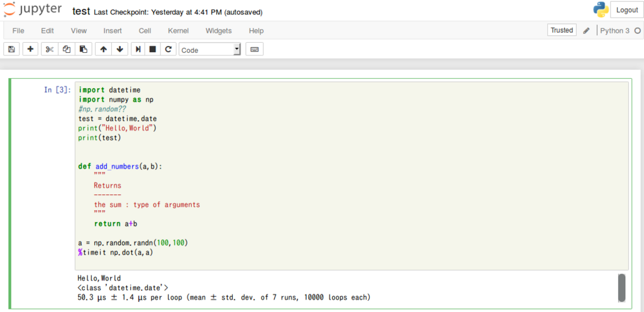The image size is (644, 312).
Task: Click the '%timeit np.dot(a,a)' line
Action: pos(116,252)
